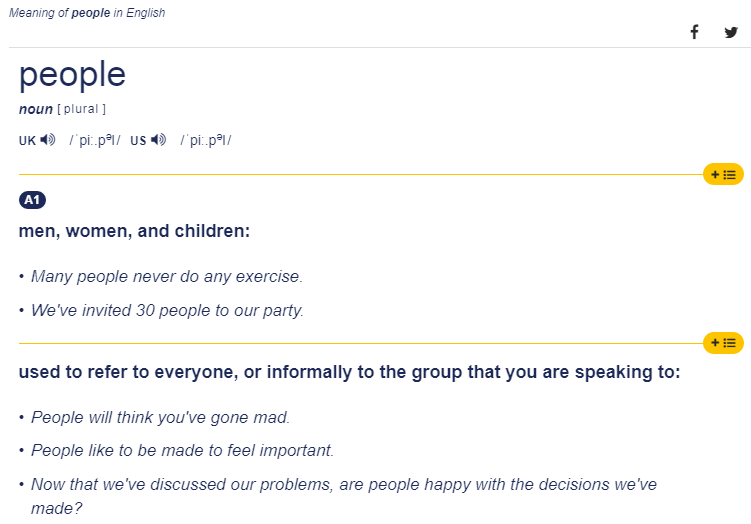This screenshot has height=524, width=751.
Task: Click 'People will think you've gone mad' example
Action: coord(160,417)
